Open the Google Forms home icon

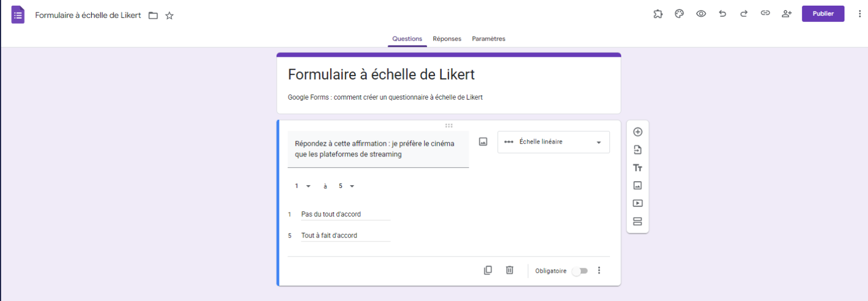(18, 15)
